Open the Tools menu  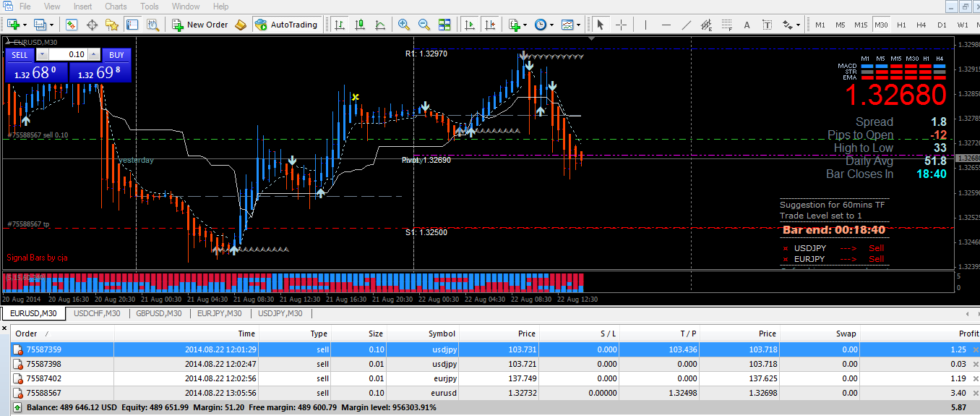[150, 7]
